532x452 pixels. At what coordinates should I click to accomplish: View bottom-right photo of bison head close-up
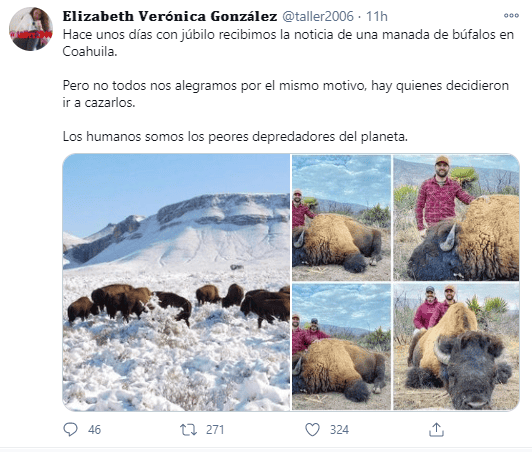pos(456,347)
